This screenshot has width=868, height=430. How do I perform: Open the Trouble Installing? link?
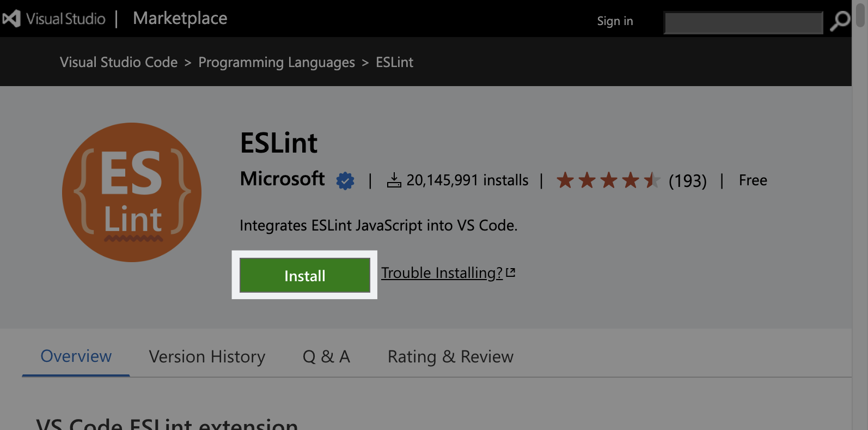(x=442, y=272)
